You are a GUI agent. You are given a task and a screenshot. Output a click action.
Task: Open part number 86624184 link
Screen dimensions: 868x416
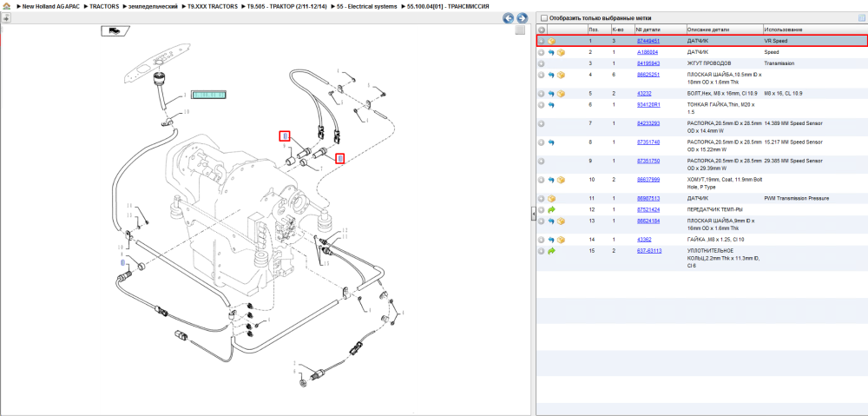pos(648,221)
